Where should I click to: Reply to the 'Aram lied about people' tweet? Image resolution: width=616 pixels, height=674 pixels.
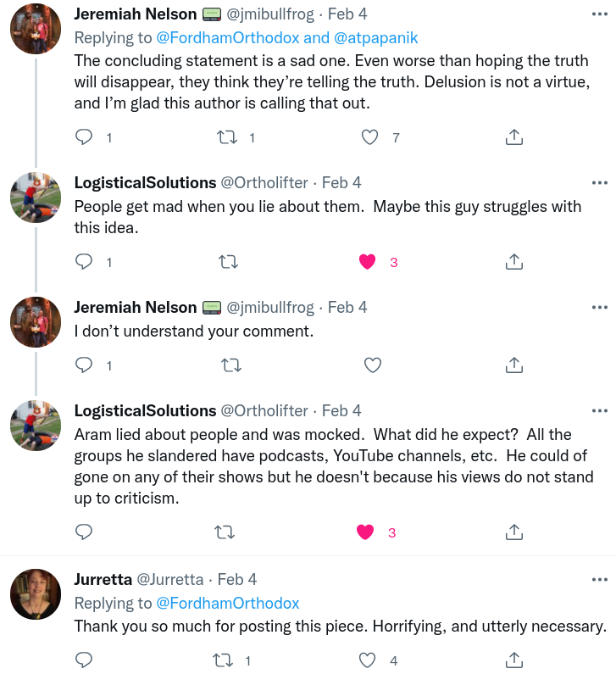(84, 532)
